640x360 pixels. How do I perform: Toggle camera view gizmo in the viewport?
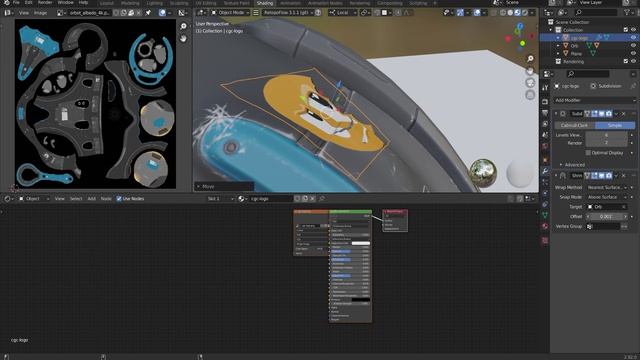click(530, 83)
